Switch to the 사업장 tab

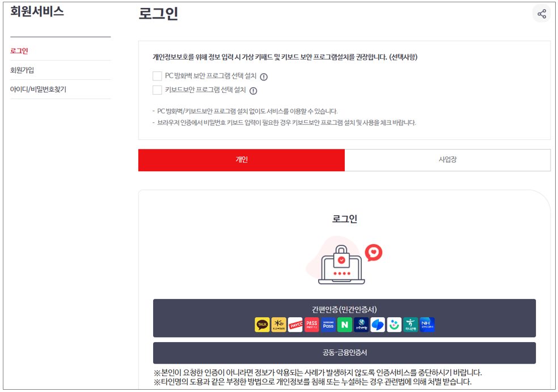[x=447, y=160]
